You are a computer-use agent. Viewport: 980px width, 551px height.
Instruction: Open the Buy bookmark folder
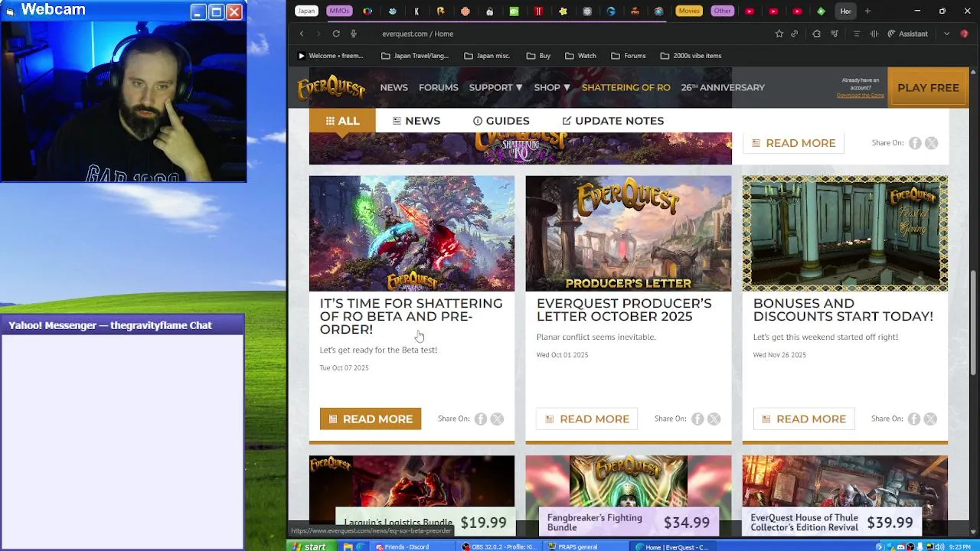[538, 56]
